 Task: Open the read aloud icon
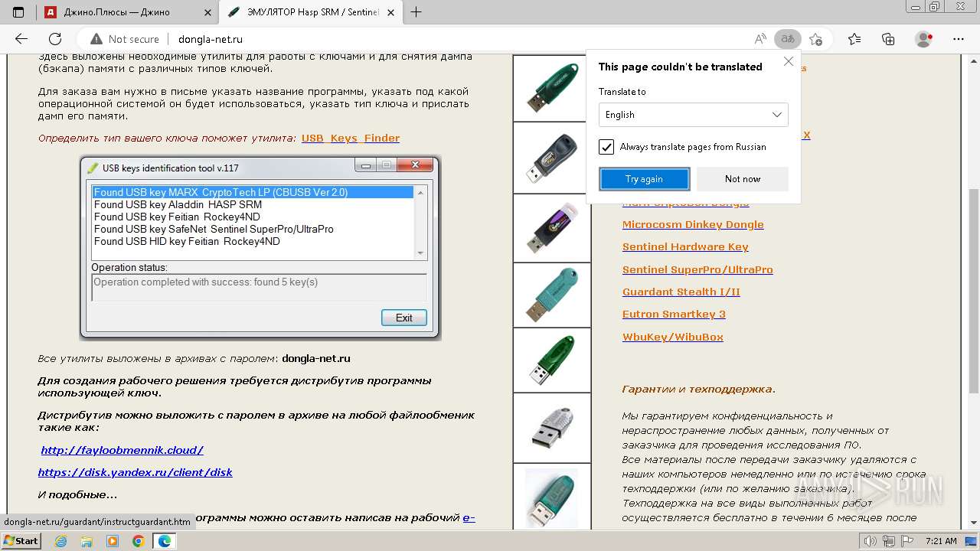pyautogui.click(x=760, y=39)
